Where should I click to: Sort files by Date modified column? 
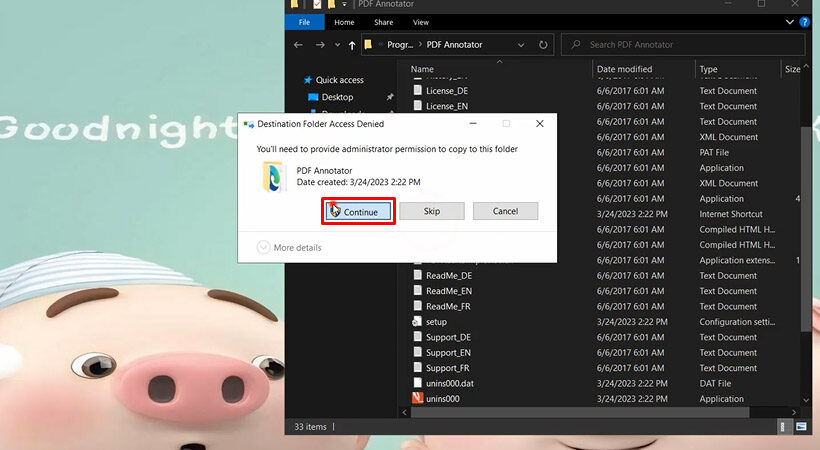624,69
